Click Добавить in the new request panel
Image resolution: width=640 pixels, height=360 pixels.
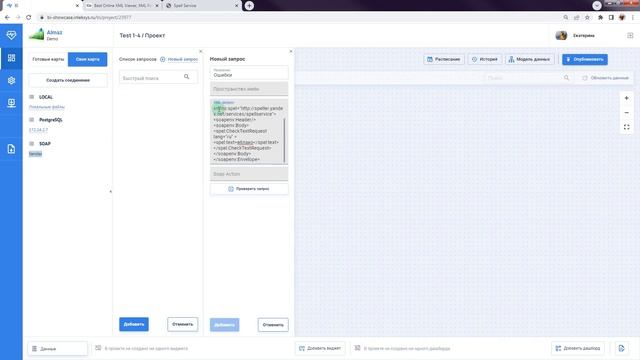pos(224,325)
